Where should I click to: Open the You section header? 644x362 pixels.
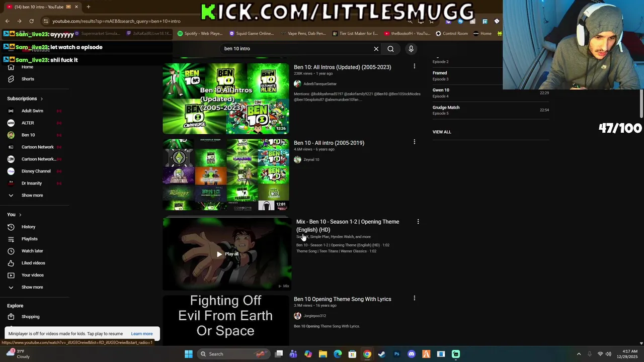tap(14, 215)
